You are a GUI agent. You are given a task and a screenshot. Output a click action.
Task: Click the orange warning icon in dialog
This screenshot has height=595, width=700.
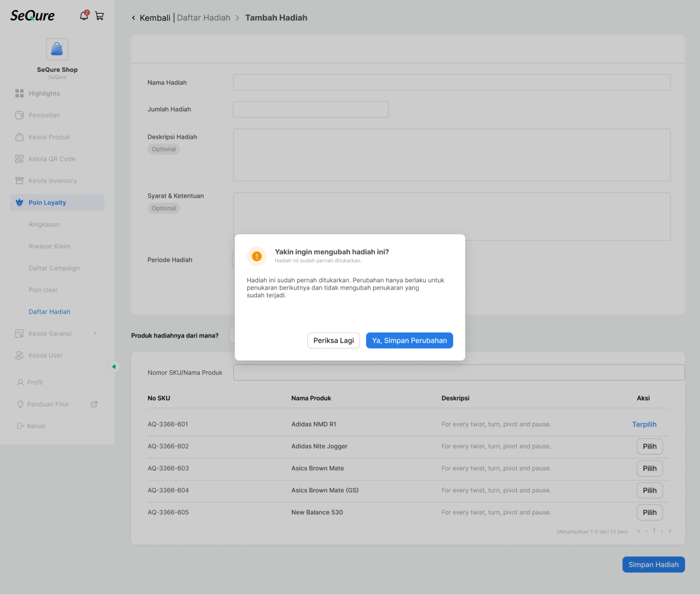tap(257, 256)
